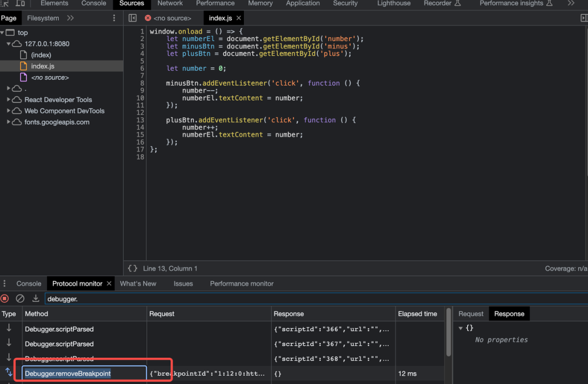Open the Performance insights tab
Viewport: 588px width, 384px height.
click(516, 3)
